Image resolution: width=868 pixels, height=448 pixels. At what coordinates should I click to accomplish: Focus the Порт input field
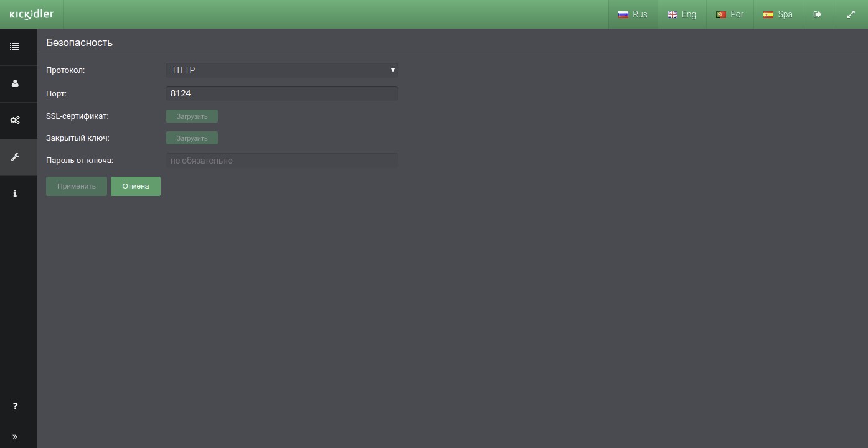281,93
